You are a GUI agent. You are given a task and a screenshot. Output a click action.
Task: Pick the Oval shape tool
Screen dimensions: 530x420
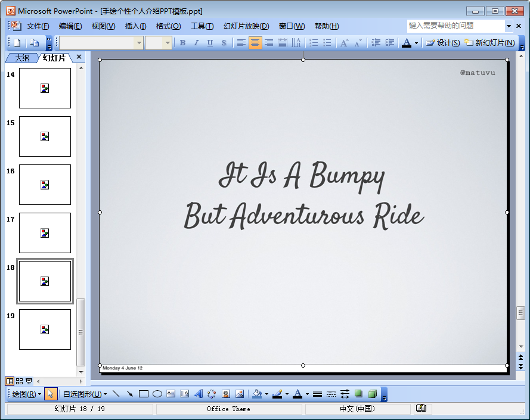(157, 394)
